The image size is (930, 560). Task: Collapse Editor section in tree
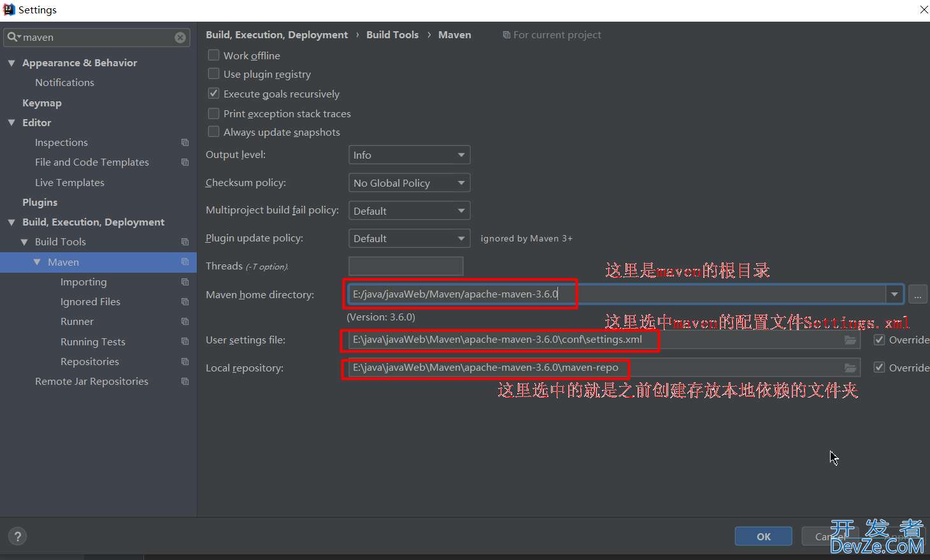[11, 122]
